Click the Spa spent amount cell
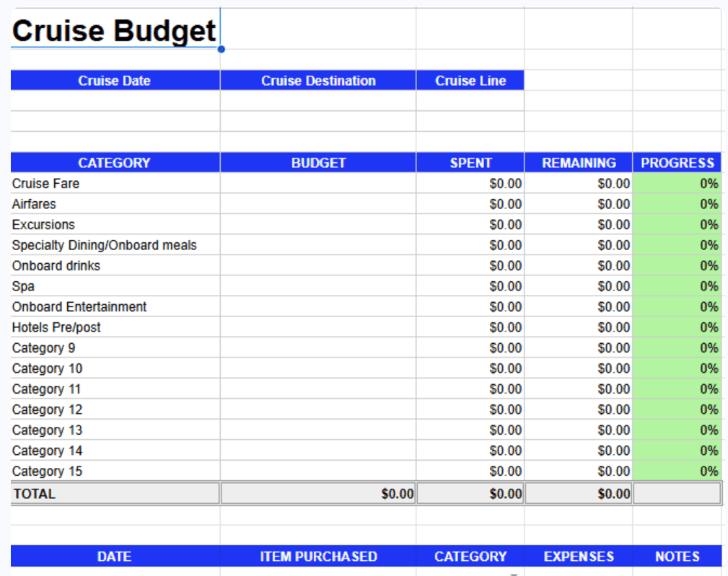 pos(470,286)
